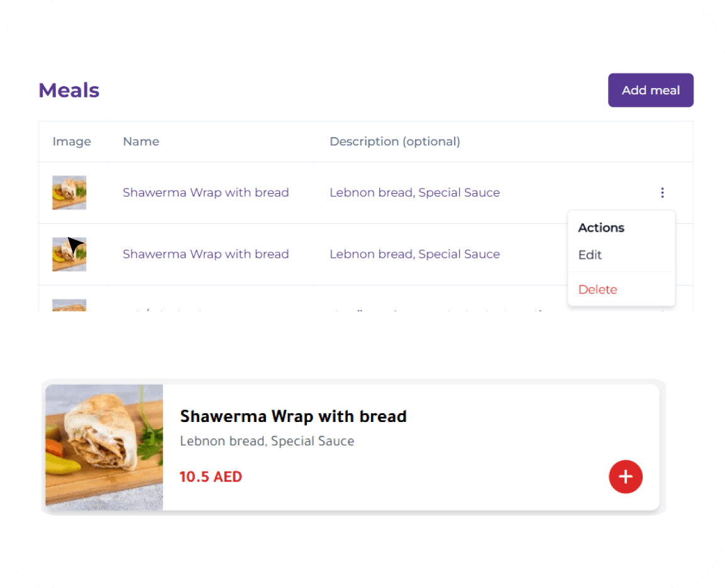The height and width of the screenshot is (588, 725).
Task: Click the Actions heading in the popup menu
Action: (x=601, y=228)
